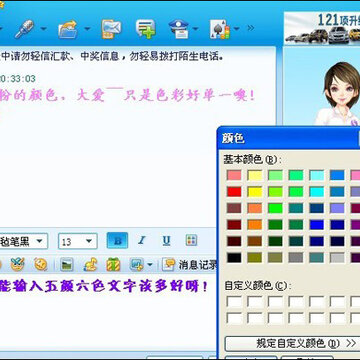Choose the chartreuse yellow-green swatch

(x=276, y=192)
